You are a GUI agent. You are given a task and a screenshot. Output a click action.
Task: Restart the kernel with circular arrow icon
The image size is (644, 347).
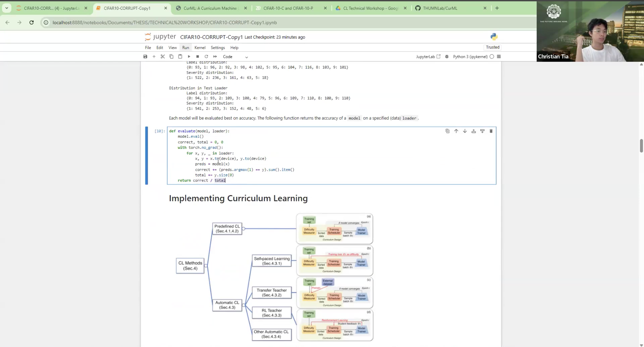coord(206,57)
